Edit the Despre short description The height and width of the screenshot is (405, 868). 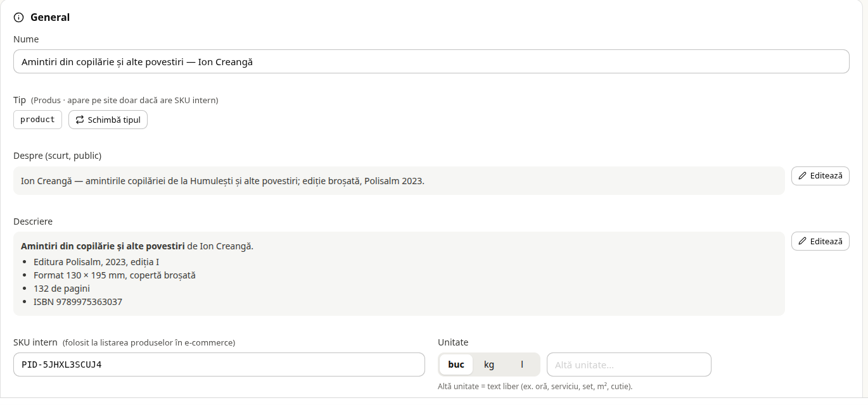tap(820, 176)
